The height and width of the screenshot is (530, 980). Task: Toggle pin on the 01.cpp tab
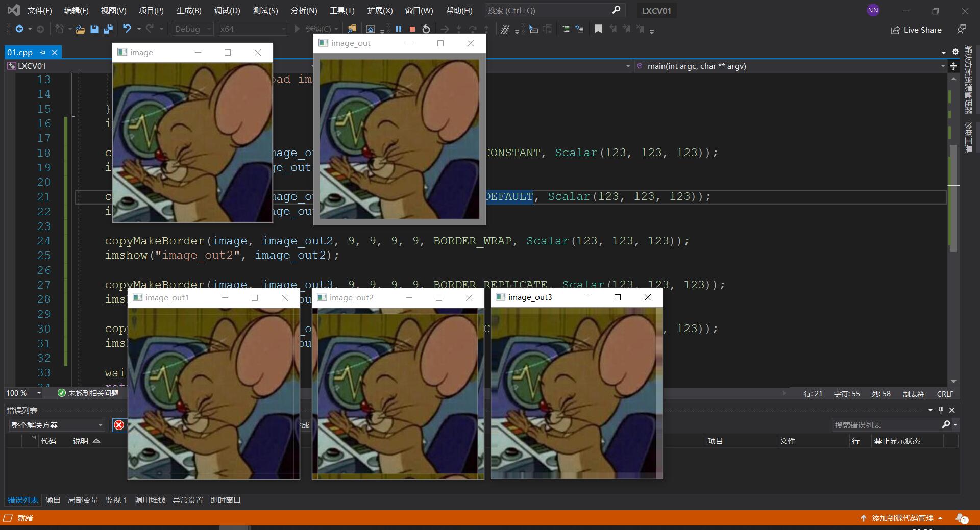click(x=43, y=52)
